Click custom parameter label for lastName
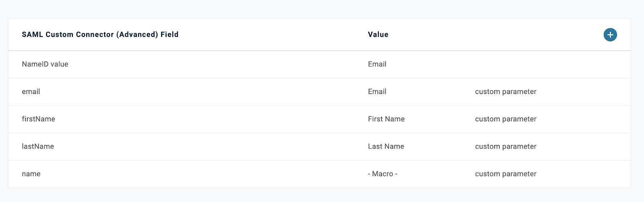This screenshot has width=644, height=202. pyautogui.click(x=506, y=147)
